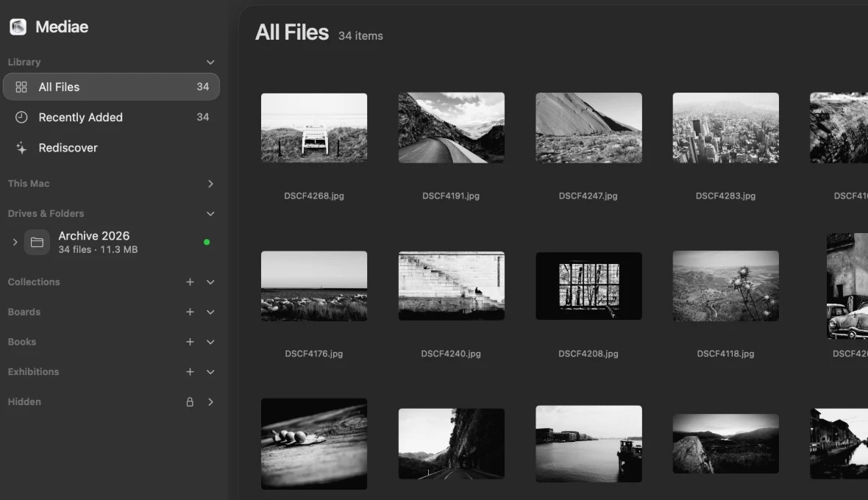Expand the This Mac section chevron

(x=210, y=184)
